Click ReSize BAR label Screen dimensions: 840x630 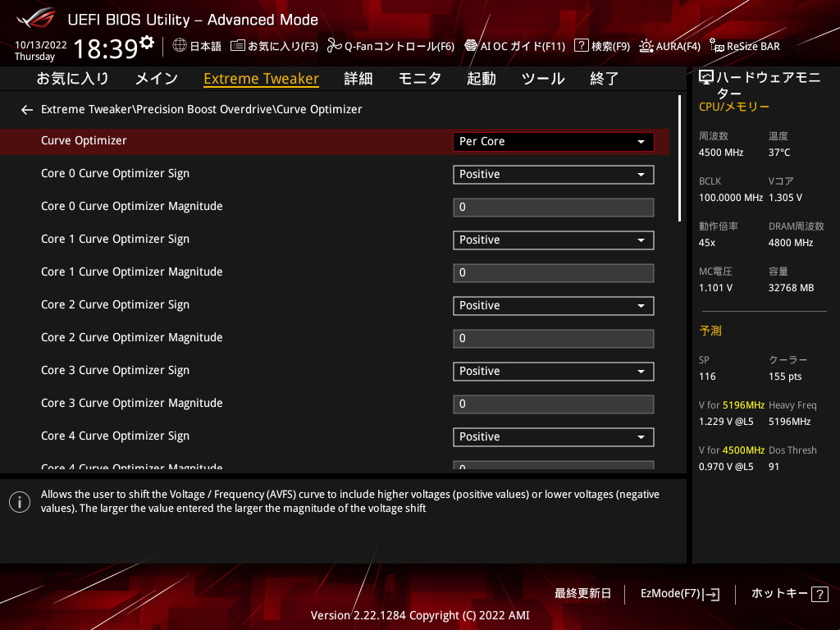click(x=753, y=46)
